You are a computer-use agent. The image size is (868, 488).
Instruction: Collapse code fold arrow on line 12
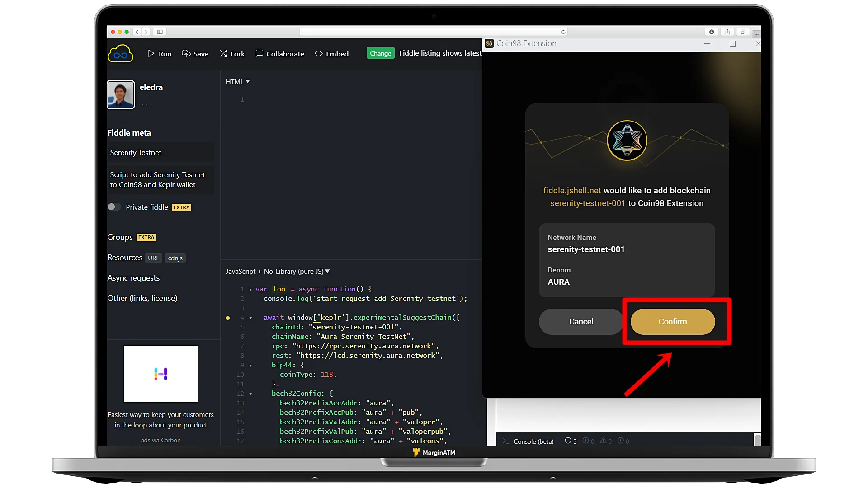tap(250, 394)
